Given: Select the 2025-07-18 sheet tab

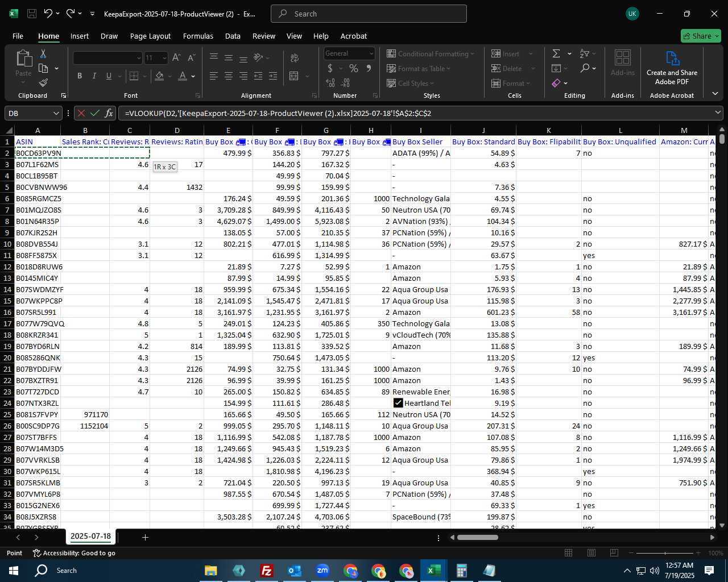Looking at the screenshot, I should 90,536.
